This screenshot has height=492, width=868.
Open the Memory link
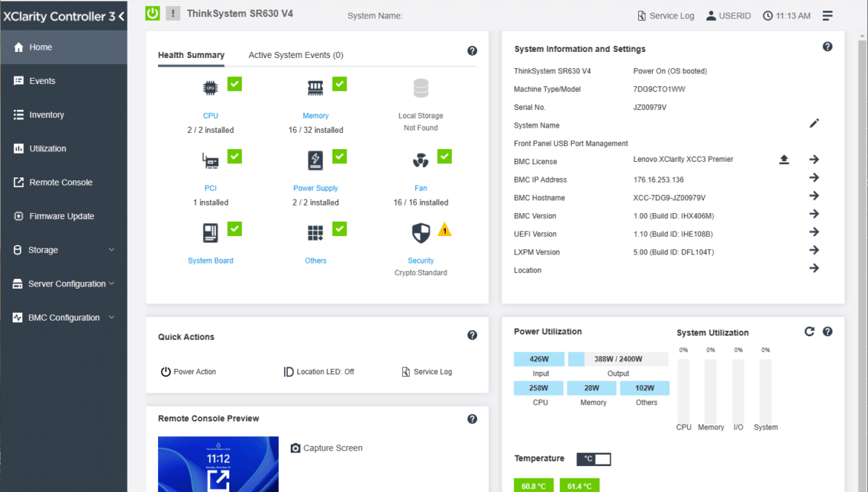click(x=315, y=116)
